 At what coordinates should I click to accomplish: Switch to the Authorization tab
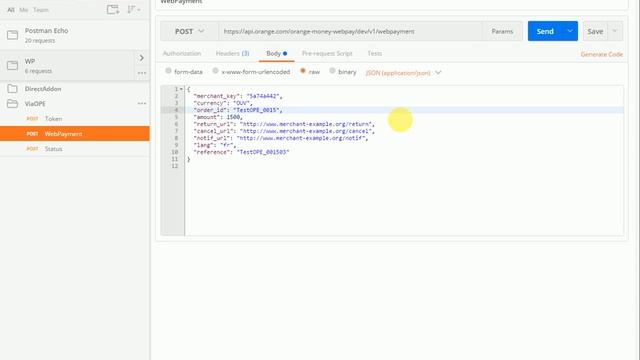point(182,53)
